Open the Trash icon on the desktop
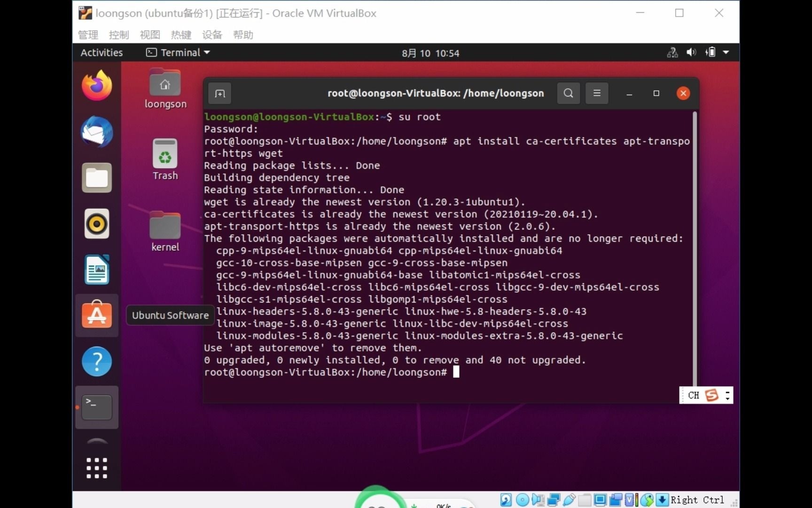The height and width of the screenshot is (508, 812). click(165, 159)
